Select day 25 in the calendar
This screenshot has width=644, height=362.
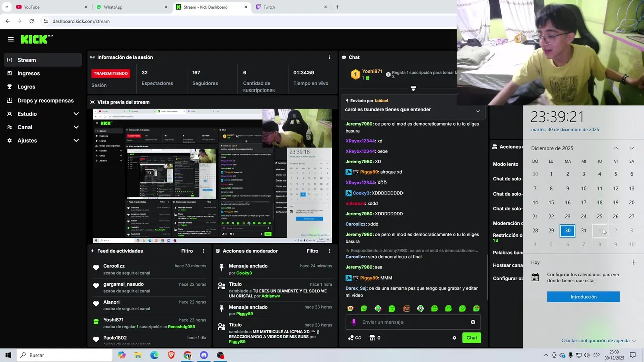coord(600,217)
